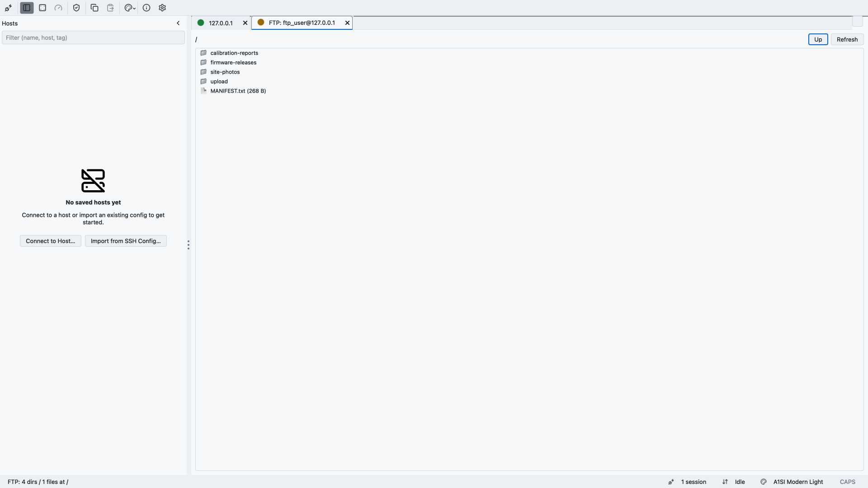Click the firmware-releases folder icon
868x488 pixels.
[203, 62]
